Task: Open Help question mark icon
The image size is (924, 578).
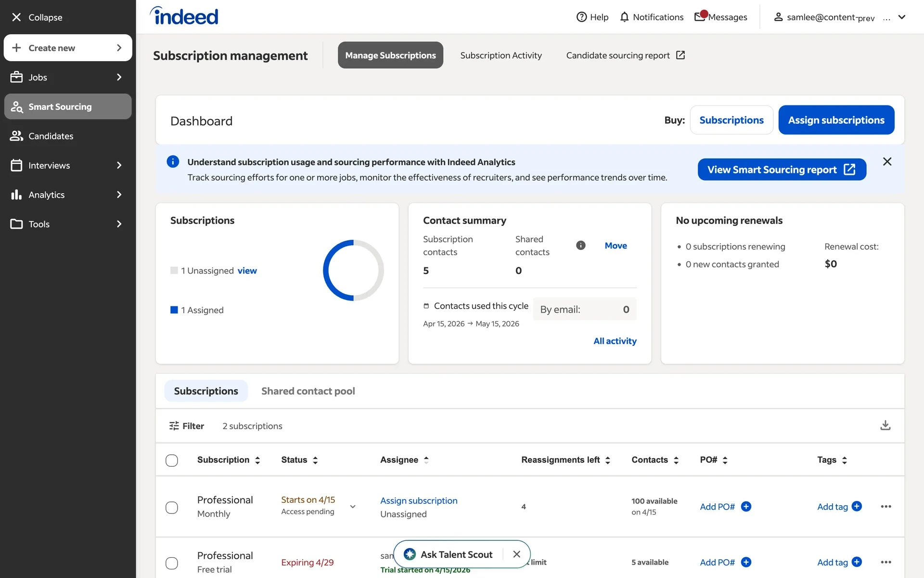Action: pos(581,17)
